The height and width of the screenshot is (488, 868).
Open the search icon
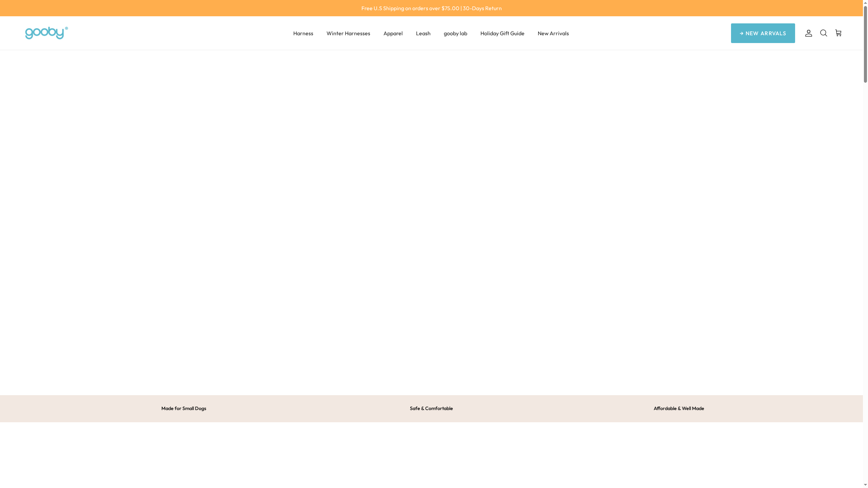click(x=823, y=33)
